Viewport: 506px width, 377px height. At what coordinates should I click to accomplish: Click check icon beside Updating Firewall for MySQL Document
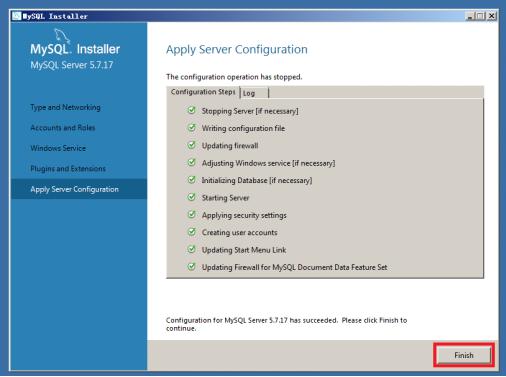click(x=191, y=266)
